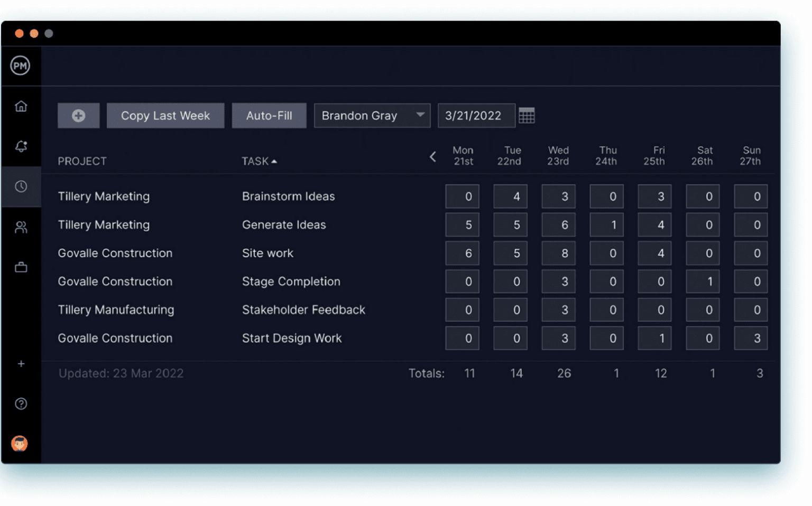Viewport: 812px width, 506px height.
Task: Click the Auto-Fill button
Action: click(x=269, y=116)
